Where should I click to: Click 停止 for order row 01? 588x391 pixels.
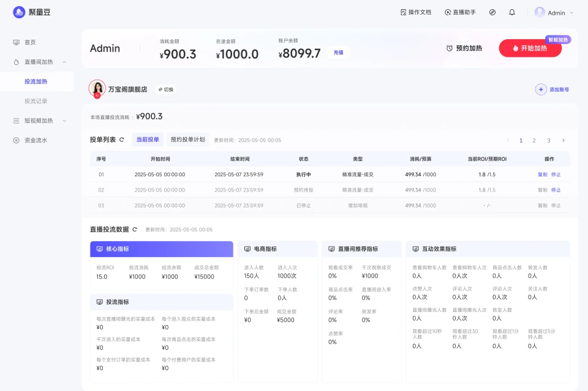(556, 174)
